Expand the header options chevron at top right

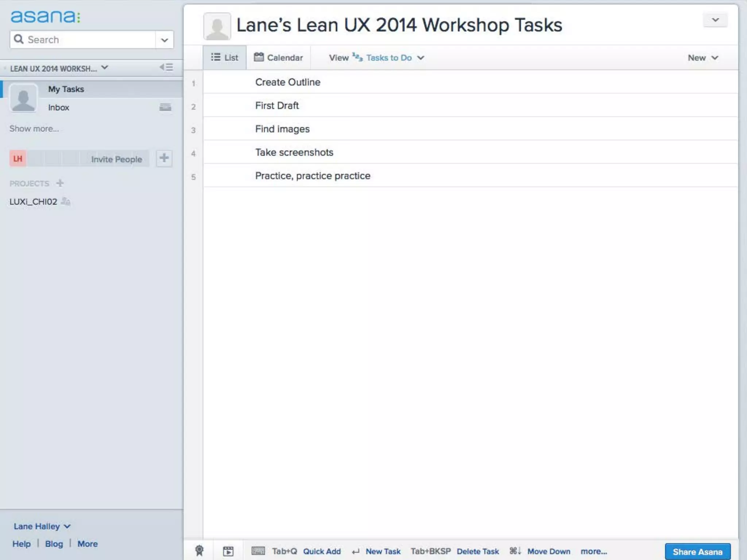coord(715,20)
